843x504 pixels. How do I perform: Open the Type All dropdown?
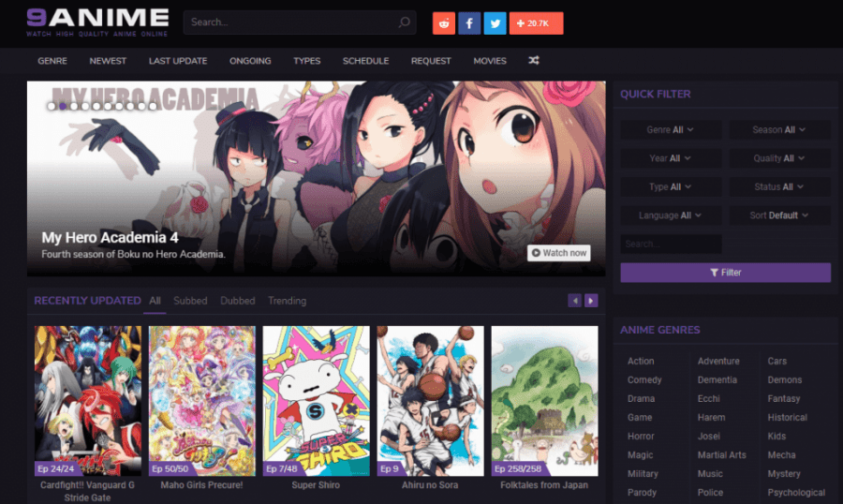tap(671, 186)
